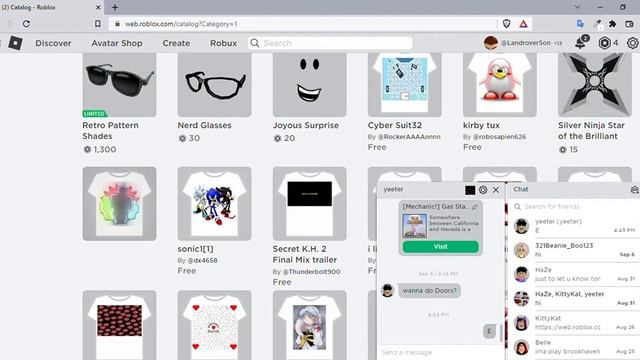Open the HaZe chat conversation
Screen dimensions: 640x360
(573, 274)
